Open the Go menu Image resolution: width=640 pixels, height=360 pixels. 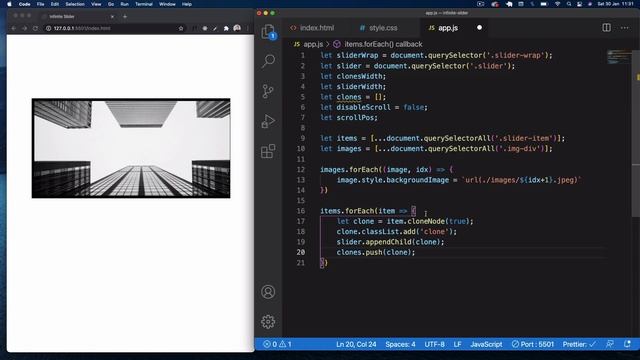click(x=111, y=4)
